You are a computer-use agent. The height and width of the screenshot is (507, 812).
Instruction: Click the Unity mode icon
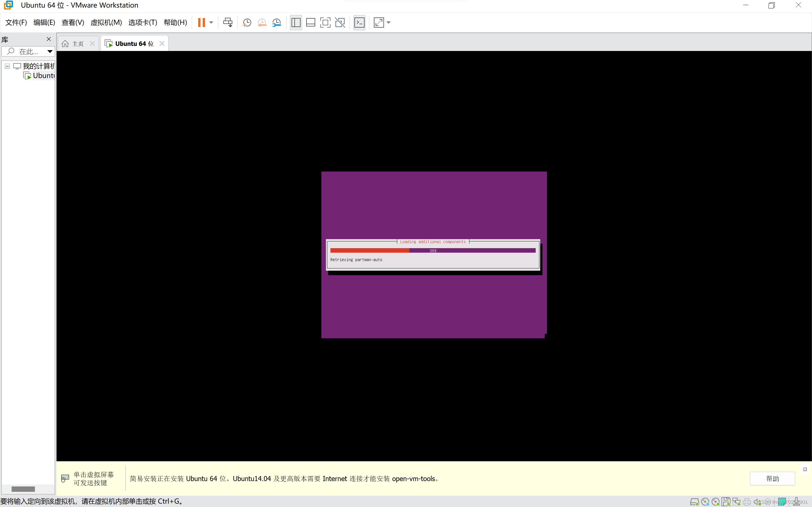point(340,23)
